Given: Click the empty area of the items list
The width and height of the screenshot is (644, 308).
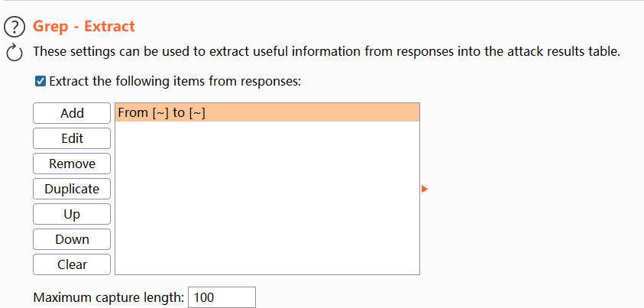Looking at the screenshot, I should click(x=267, y=206).
